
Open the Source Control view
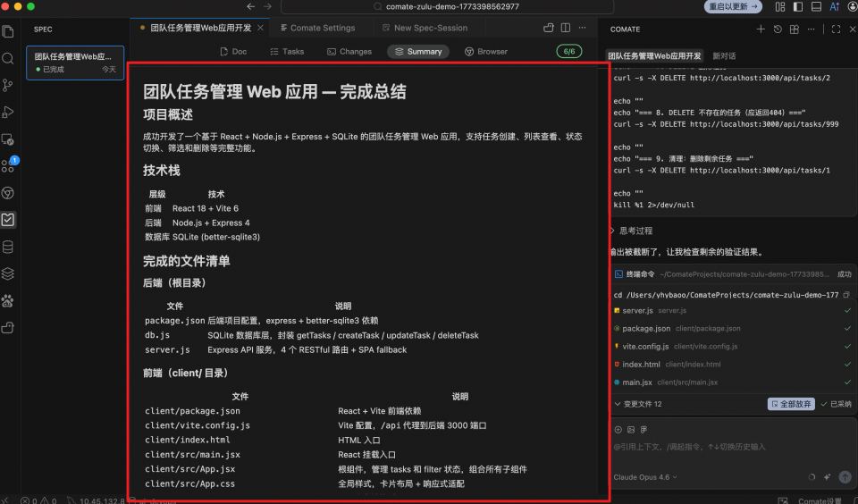[8, 86]
